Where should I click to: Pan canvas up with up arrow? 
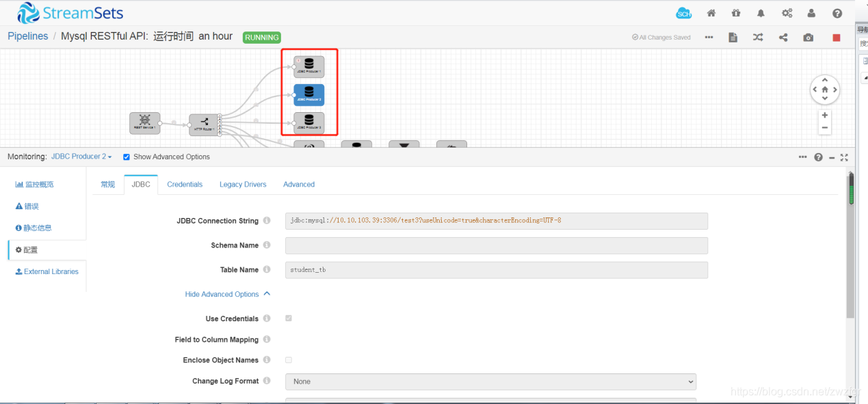tap(825, 81)
